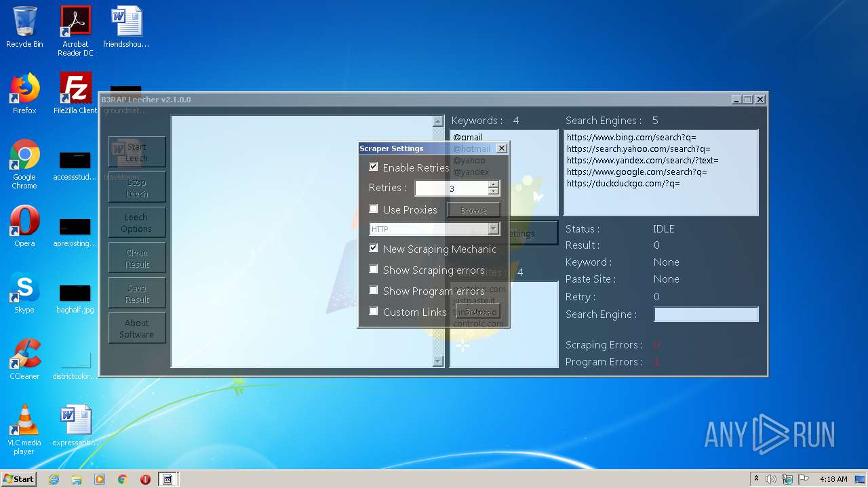Enable the Use Proxies checkbox
This screenshot has height=488, width=868.
coord(374,209)
